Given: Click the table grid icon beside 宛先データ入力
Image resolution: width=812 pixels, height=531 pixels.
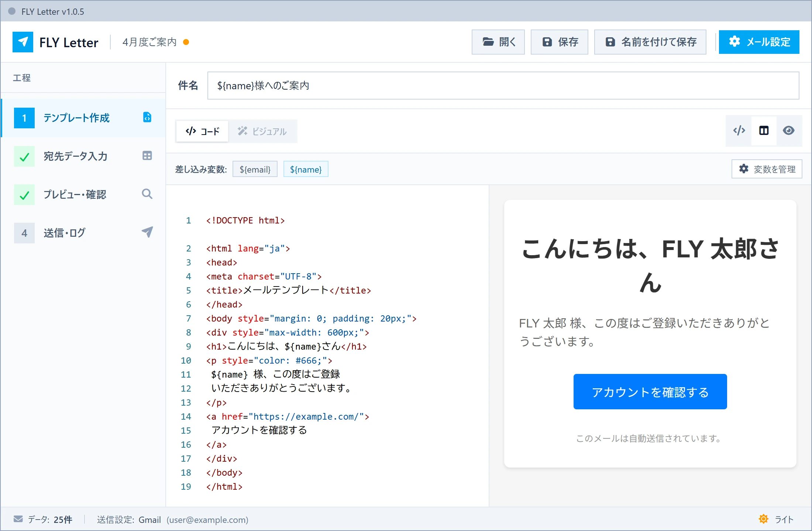Looking at the screenshot, I should point(147,156).
